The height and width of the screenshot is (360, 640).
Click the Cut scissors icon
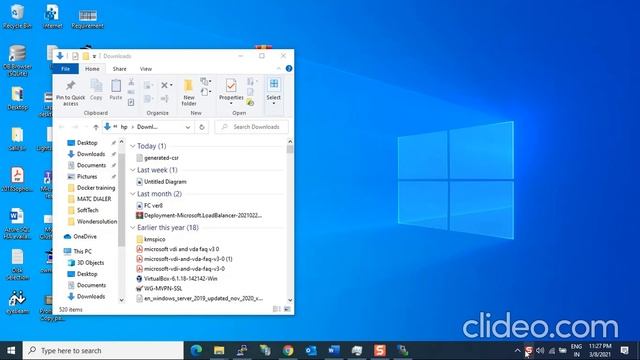click(131, 82)
